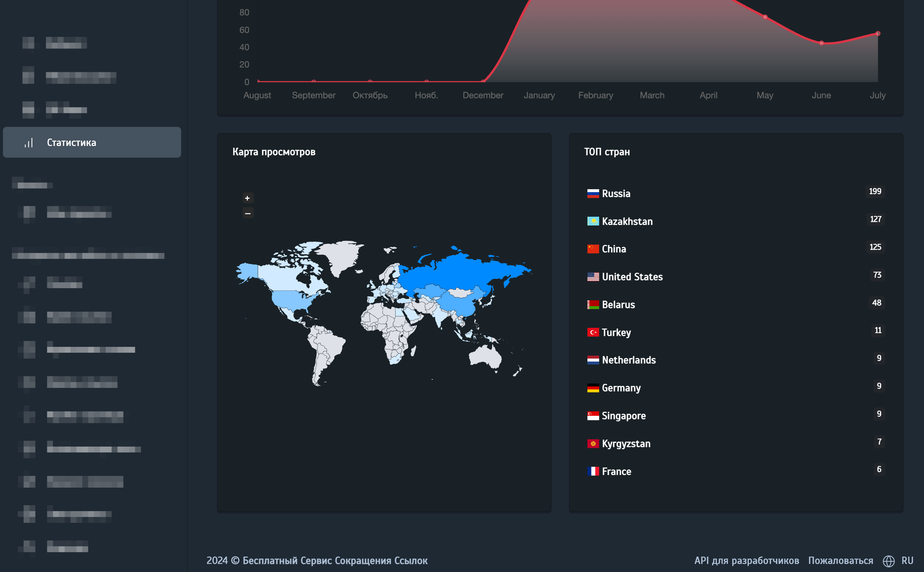The height and width of the screenshot is (572, 924).
Task: Click the May data point on chart
Action: click(x=765, y=17)
